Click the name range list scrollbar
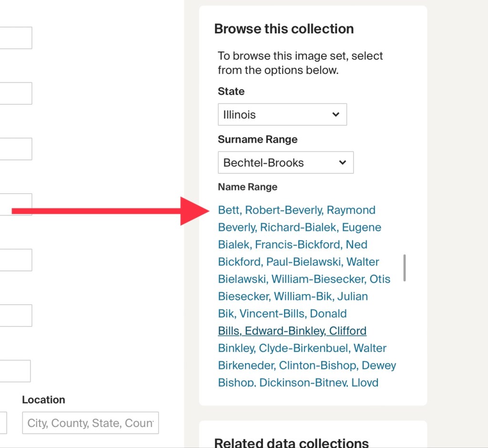Image resolution: width=488 pixels, height=448 pixels. click(405, 268)
